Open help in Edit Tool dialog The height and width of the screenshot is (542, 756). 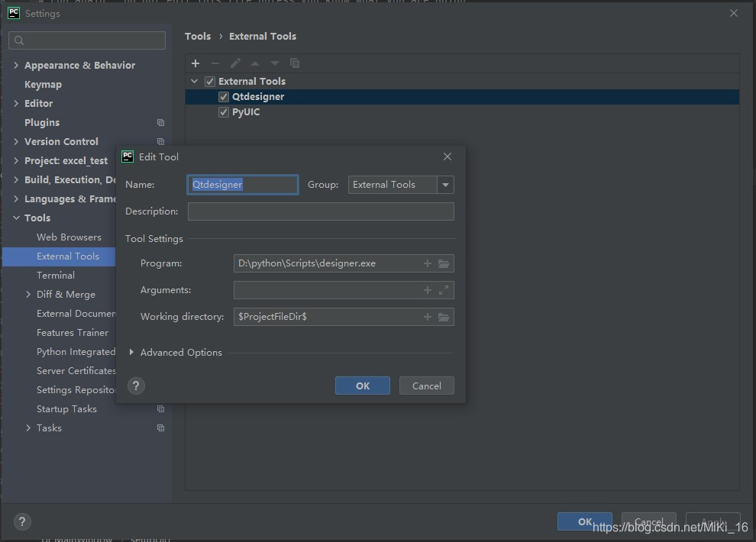pos(136,386)
